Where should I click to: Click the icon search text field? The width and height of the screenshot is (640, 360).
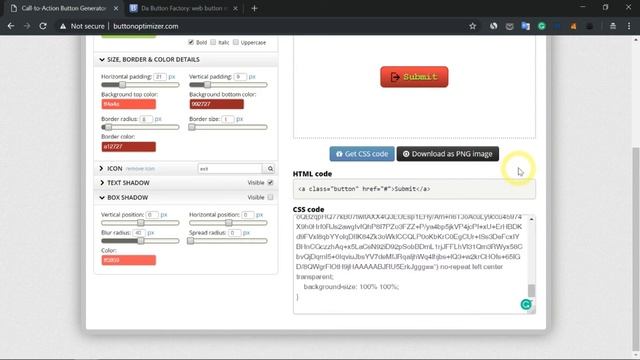click(230, 169)
